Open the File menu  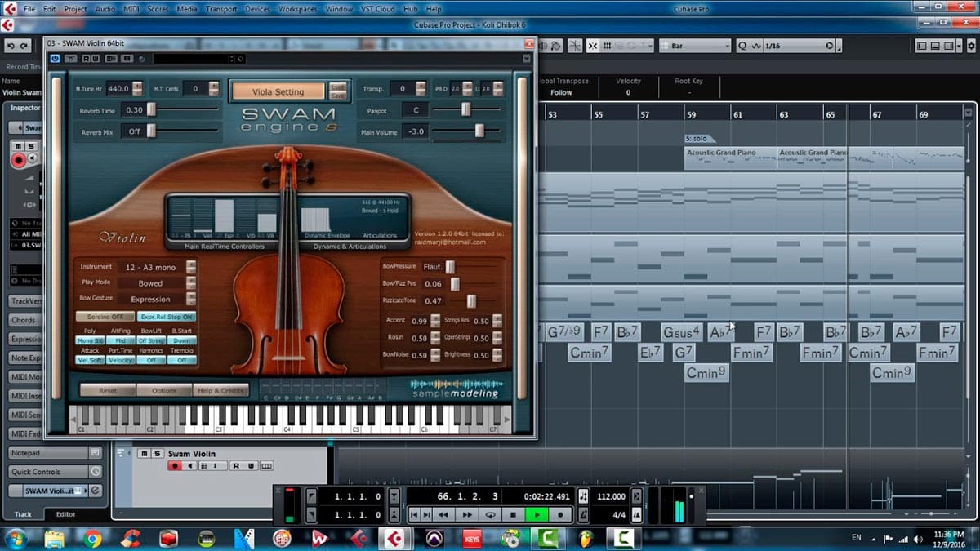point(28,9)
